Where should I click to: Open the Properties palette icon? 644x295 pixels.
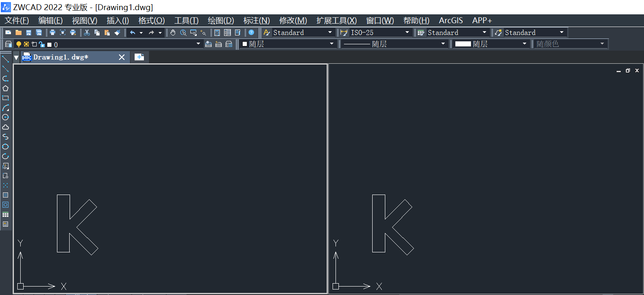(217, 32)
